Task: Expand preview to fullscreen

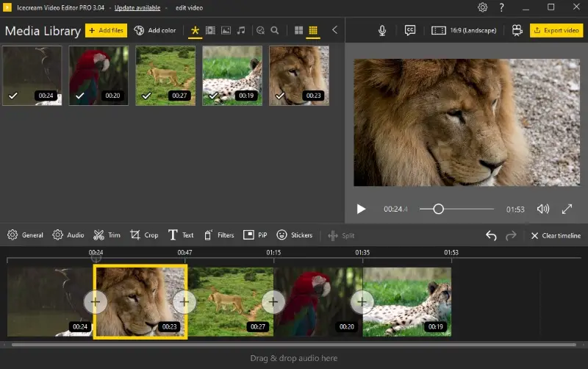Action: [x=567, y=209]
